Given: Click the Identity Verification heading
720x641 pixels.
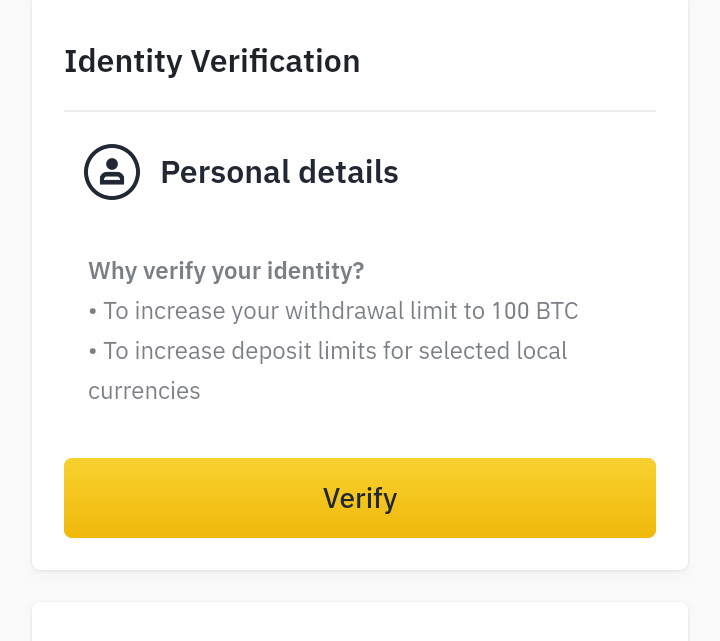Looking at the screenshot, I should pyautogui.click(x=212, y=61).
